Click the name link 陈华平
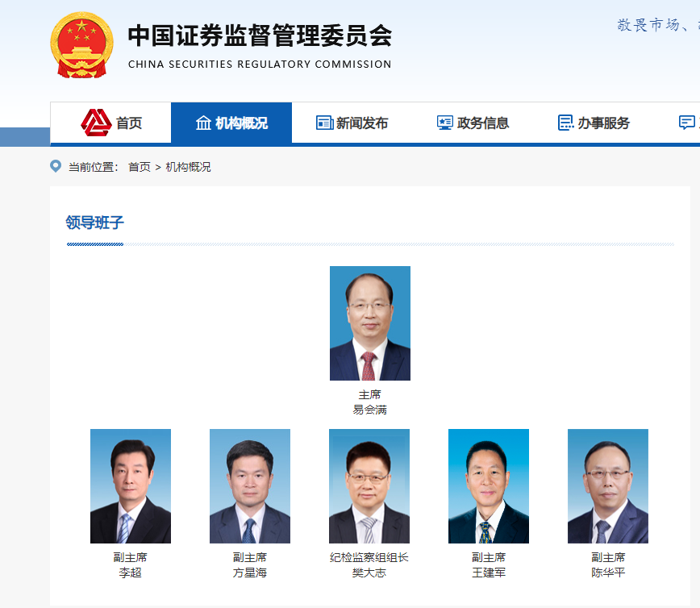This screenshot has width=700, height=608. 608,573
